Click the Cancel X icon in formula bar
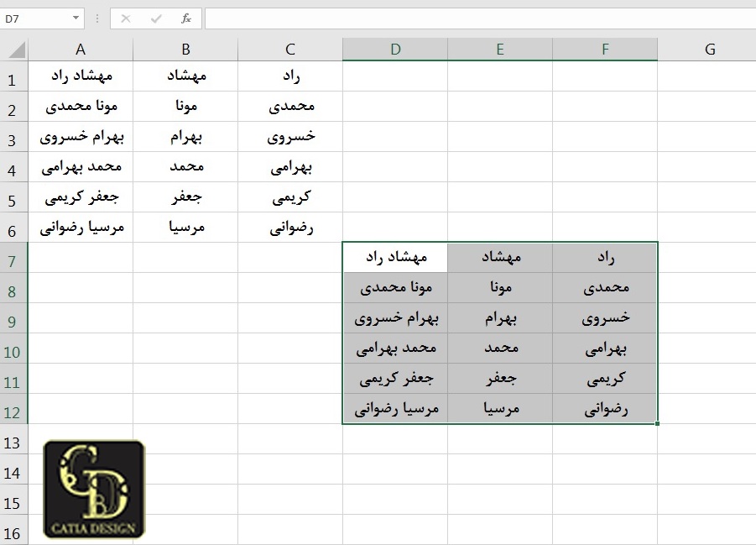The image size is (756, 545). tap(126, 18)
